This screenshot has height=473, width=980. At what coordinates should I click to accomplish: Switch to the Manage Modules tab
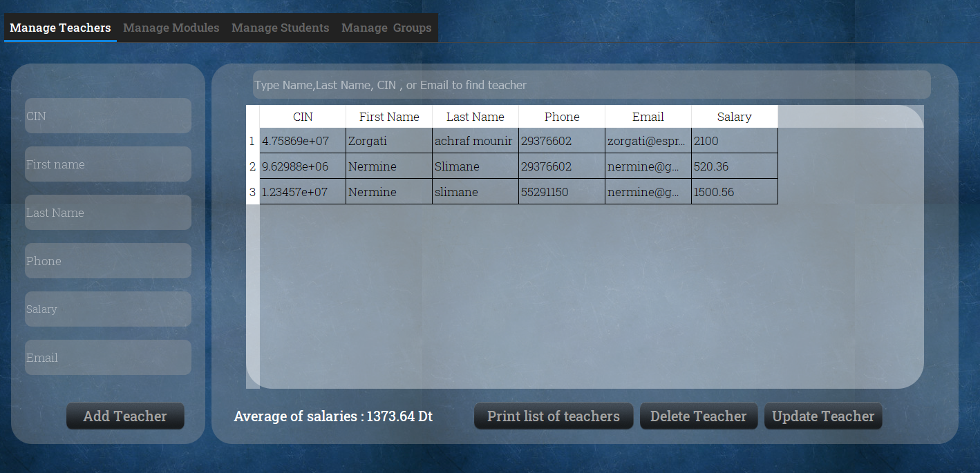pos(171,28)
